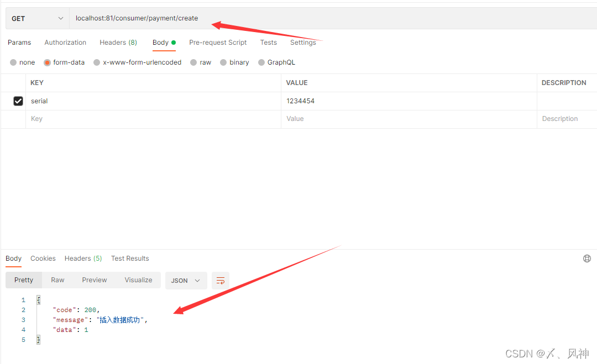Open the Settings tab
The width and height of the screenshot is (597, 364).
click(x=303, y=42)
